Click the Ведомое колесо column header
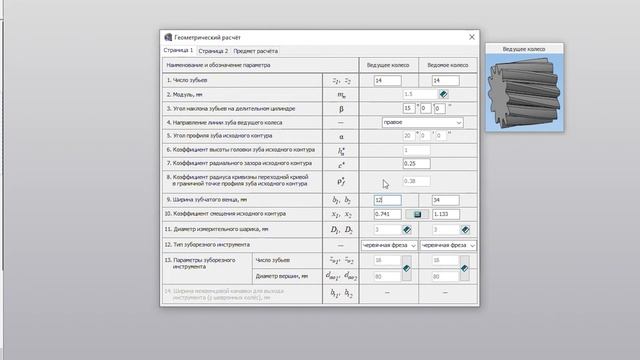This screenshot has height=360, width=640. pyautogui.click(x=448, y=65)
